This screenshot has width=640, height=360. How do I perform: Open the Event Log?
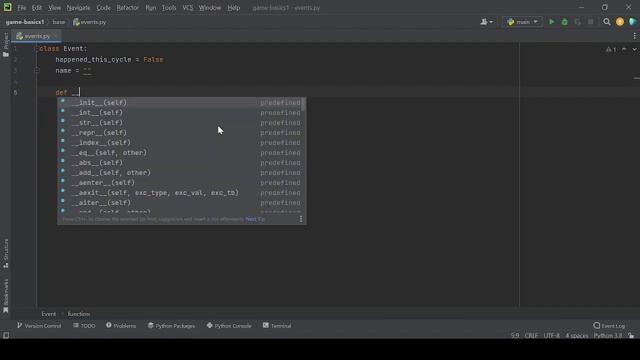[x=609, y=326]
